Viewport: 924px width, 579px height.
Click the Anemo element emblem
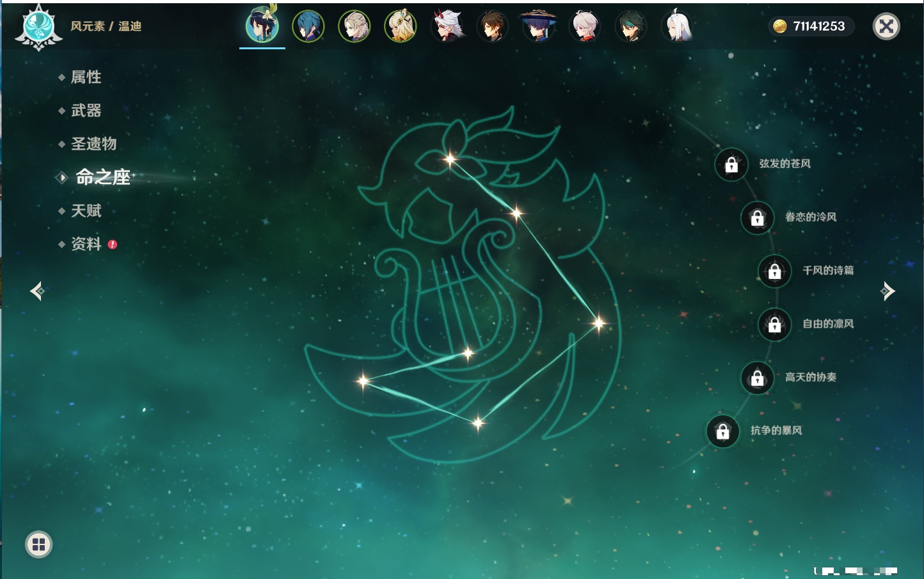tap(38, 28)
